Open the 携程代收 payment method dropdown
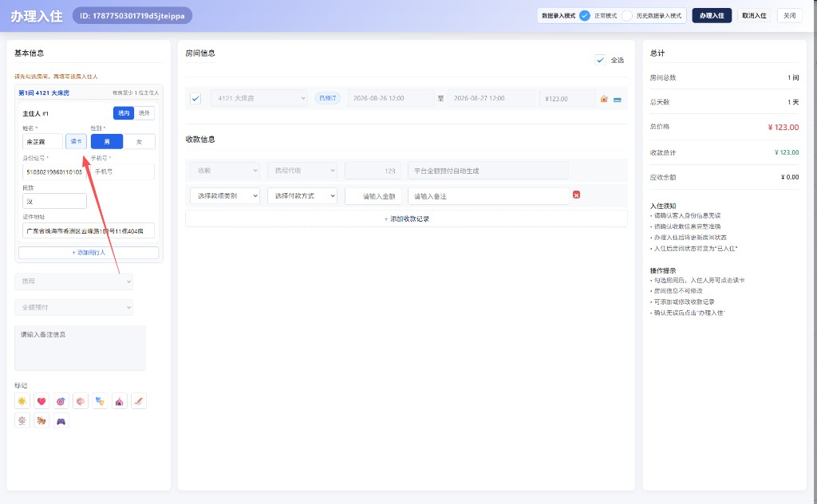 [x=302, y=170]
